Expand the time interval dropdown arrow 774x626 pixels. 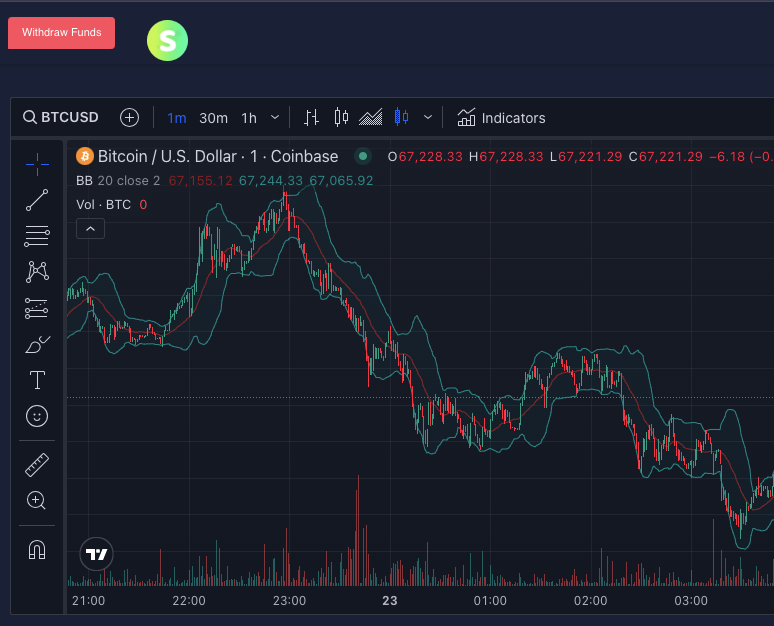tap(275, 118)
